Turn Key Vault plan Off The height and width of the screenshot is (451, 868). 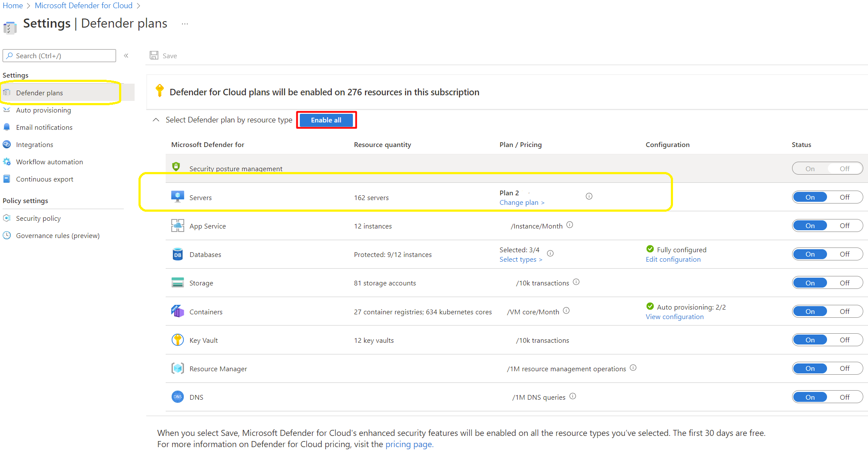845,340
